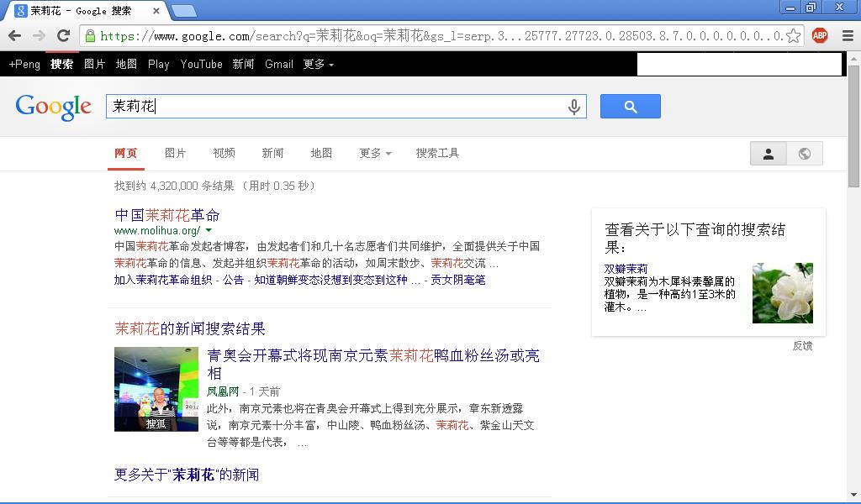Click the scrollbar down arrow

click(854, 495)
